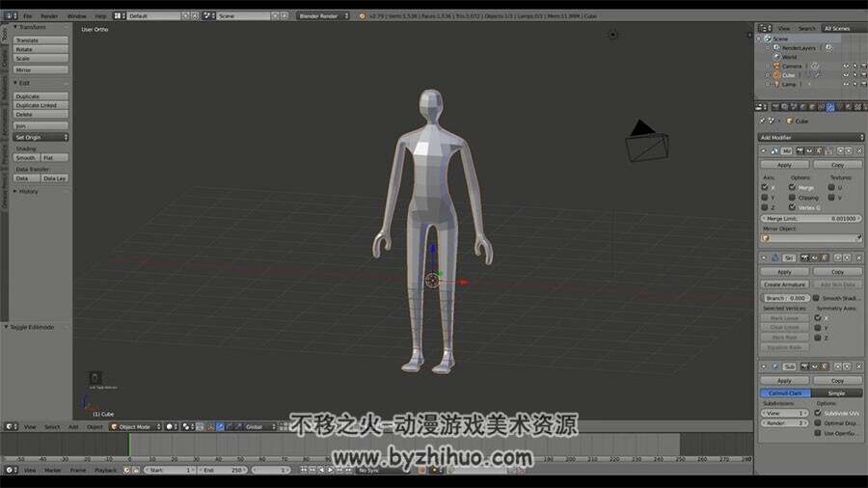This screenshot has width=868, height=488.
Task: Click the Translate button in Transform panel
Action: pos(41,41)
